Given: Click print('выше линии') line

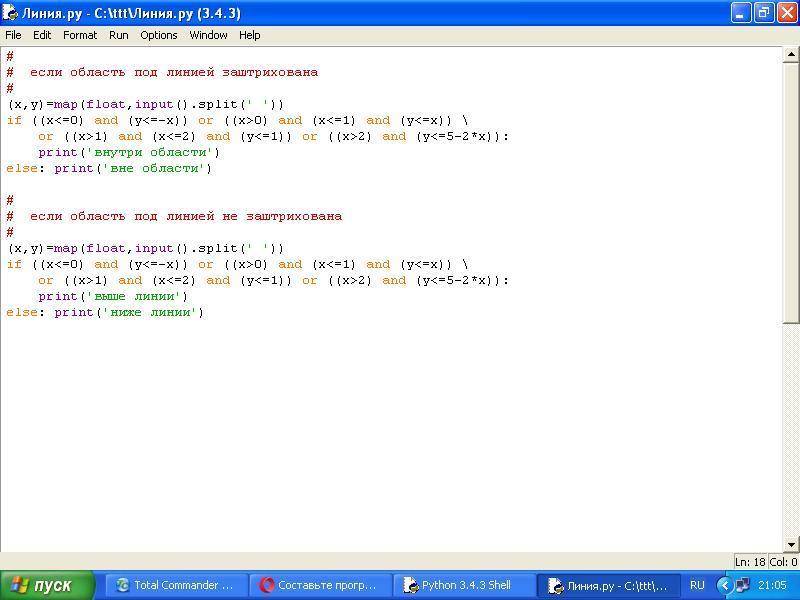Looking at the screenshot, I should tap(113, 296).
